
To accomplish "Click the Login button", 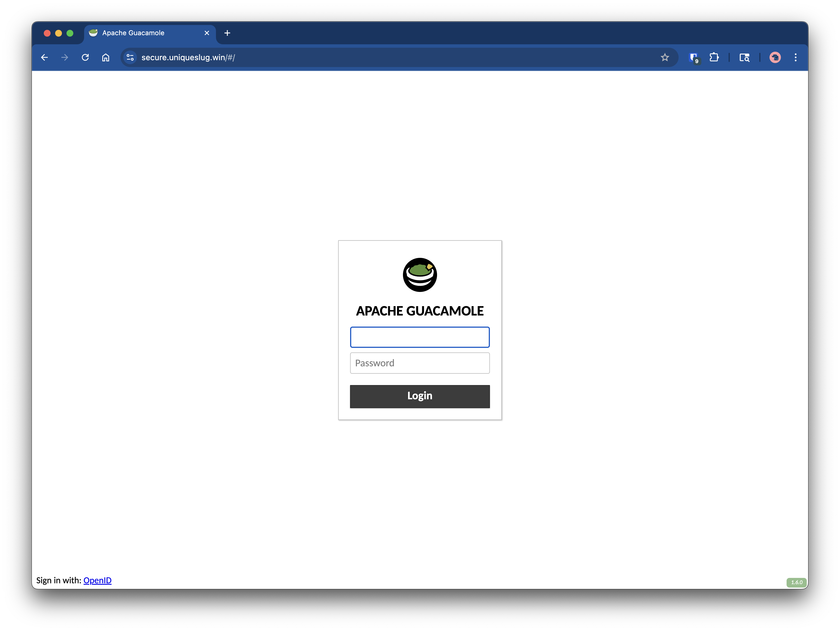I will pyautogui.click(x=420, y=396).
